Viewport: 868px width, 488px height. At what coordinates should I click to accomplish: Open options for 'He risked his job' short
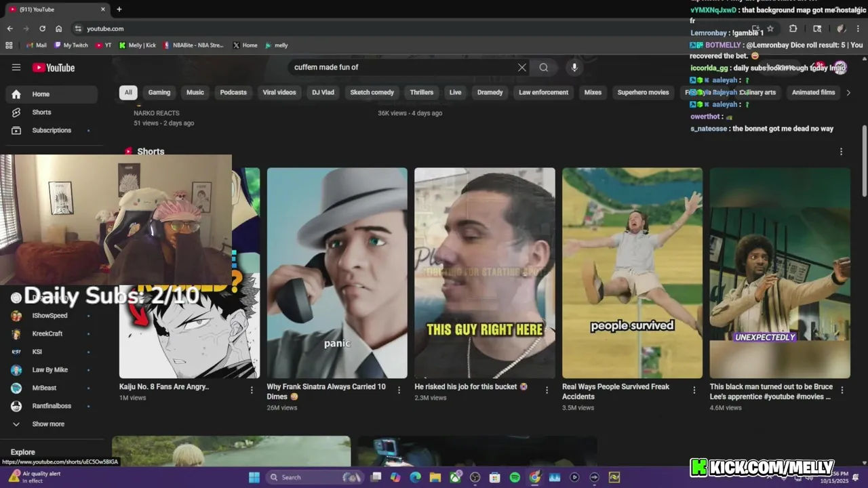pos(547,390)
